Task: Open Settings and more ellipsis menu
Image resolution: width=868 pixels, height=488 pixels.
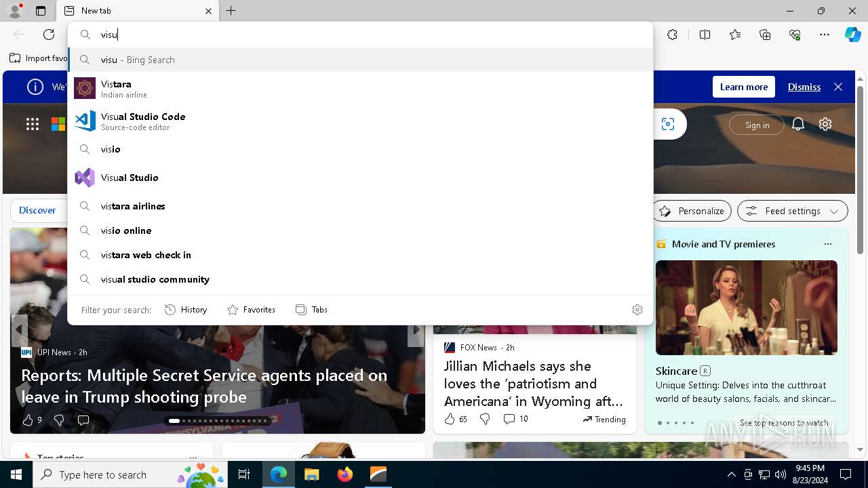Action: 825,35
